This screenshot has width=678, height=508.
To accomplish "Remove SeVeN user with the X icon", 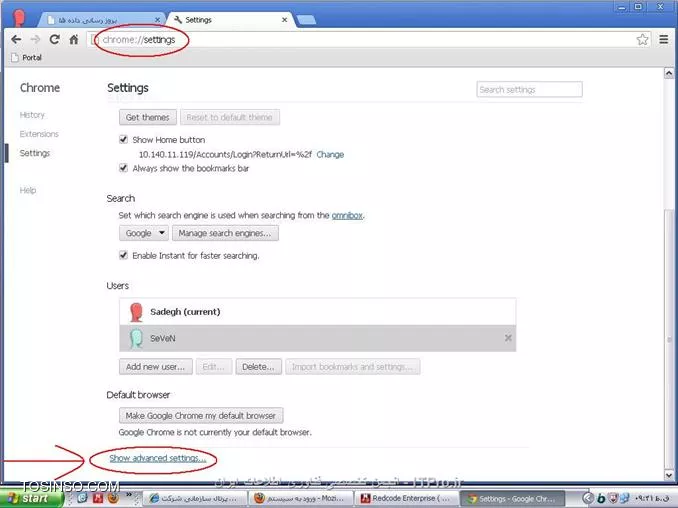I will (x=508, y=338).
